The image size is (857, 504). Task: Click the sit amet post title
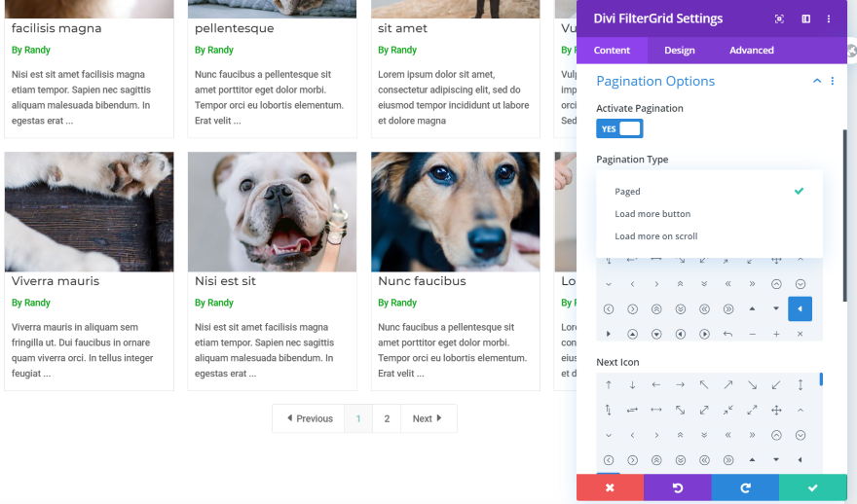click(x=402, y=28)
